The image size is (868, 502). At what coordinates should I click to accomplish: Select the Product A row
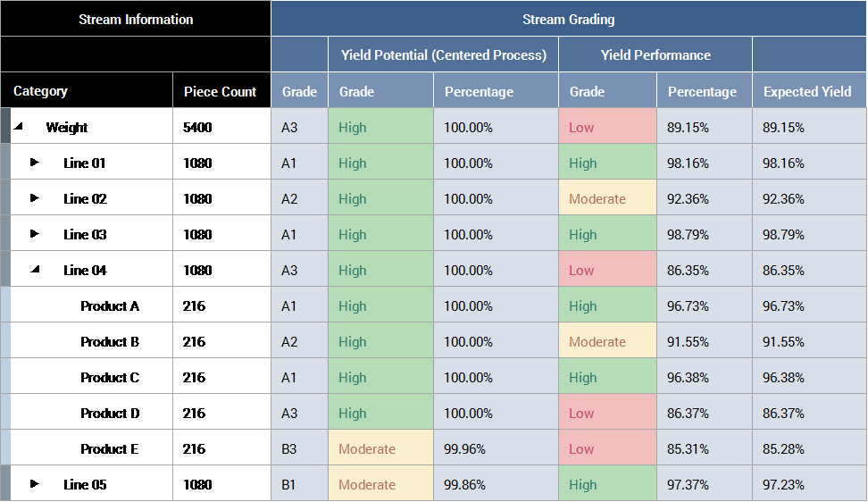pos(110,305)
